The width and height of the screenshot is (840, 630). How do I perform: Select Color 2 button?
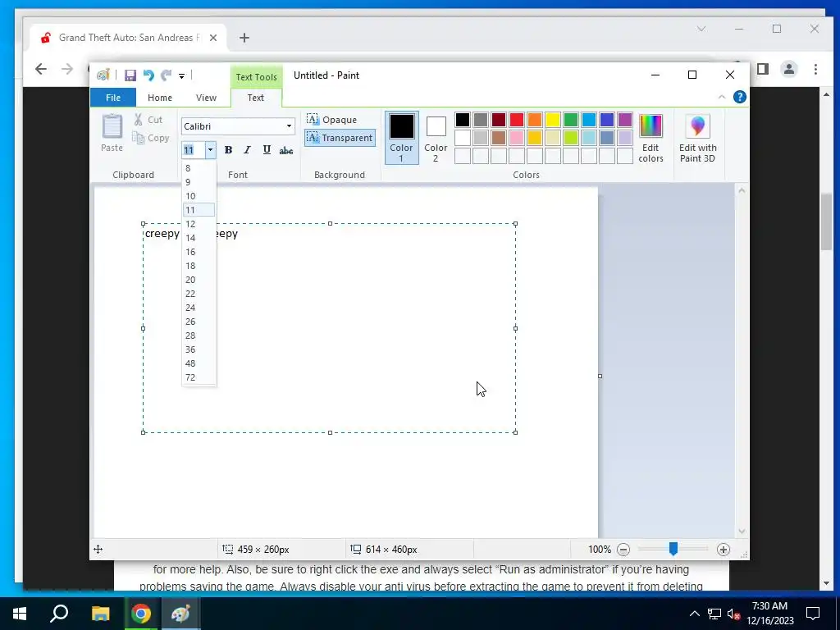pos(436,138)
